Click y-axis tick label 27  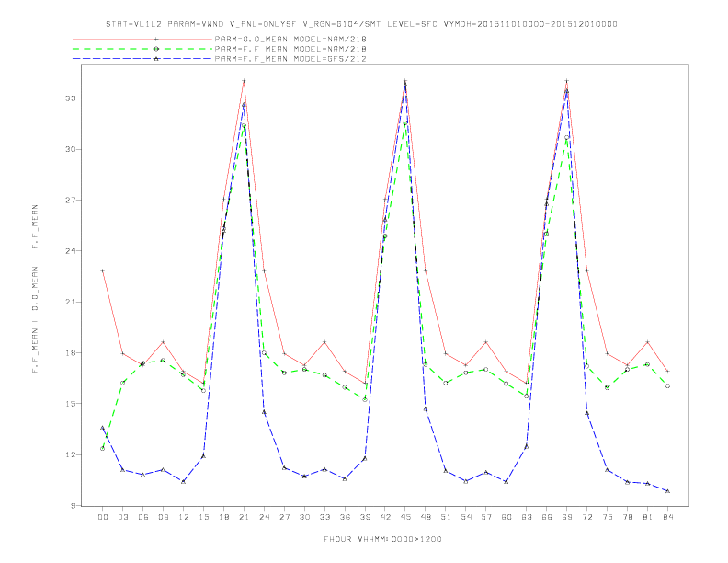click(70, 201)
